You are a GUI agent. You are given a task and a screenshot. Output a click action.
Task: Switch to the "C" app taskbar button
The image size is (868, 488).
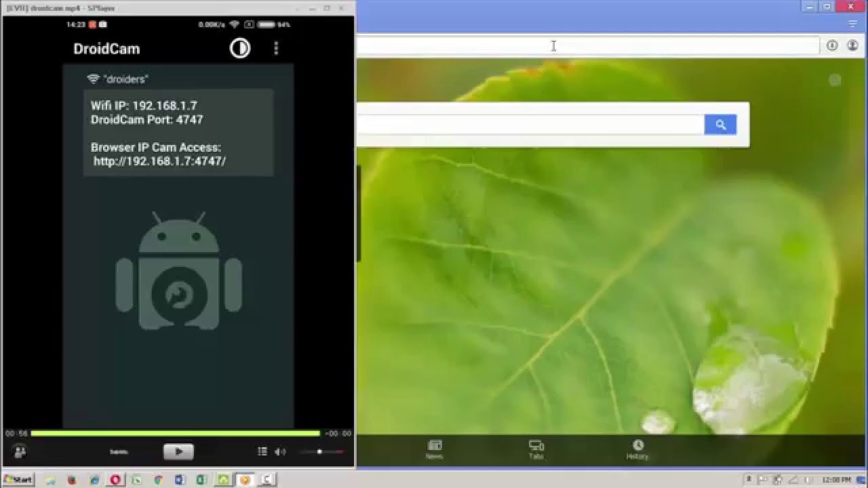[267, 480]
